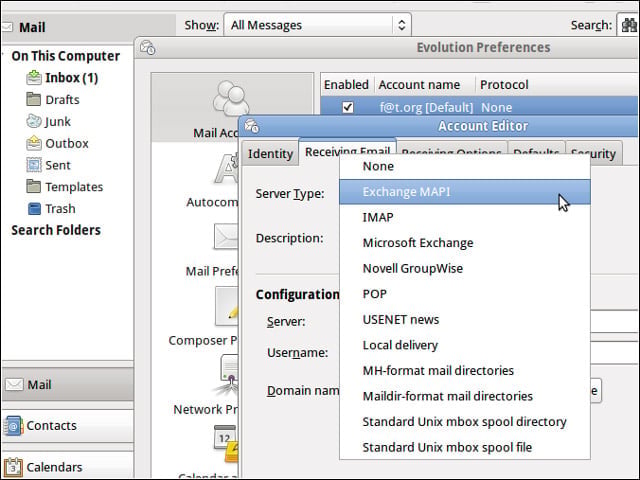Click the Evolution Preferences window icon
The height and width of the screenshot is (480, 640).
(147, 47)
